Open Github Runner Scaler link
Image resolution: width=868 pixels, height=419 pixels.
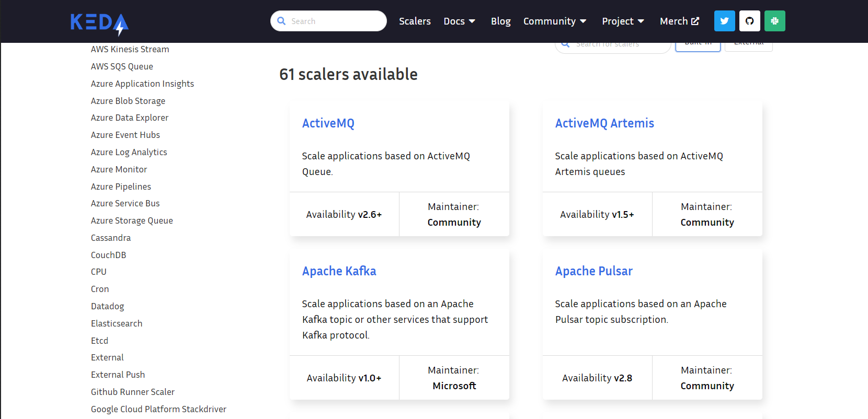tap(133, 392)
